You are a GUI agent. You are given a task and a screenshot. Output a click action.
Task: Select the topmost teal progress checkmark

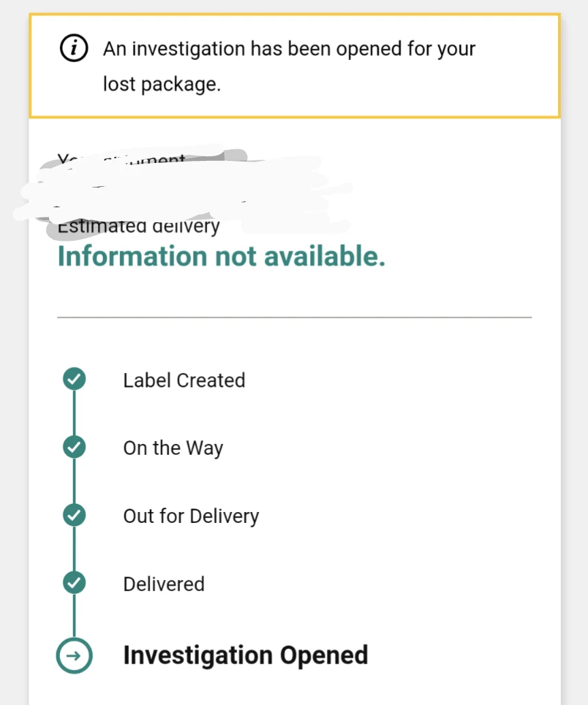pos(74,379)
